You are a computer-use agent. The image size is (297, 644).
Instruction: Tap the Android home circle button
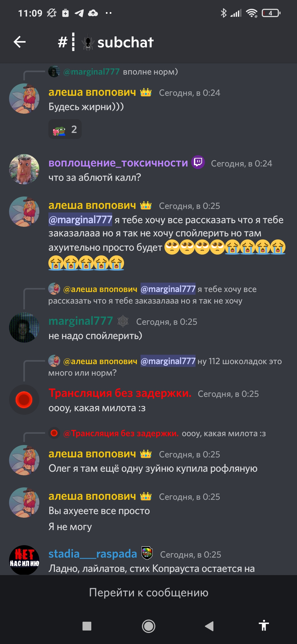pyautogui.click(x=148, y=626)
